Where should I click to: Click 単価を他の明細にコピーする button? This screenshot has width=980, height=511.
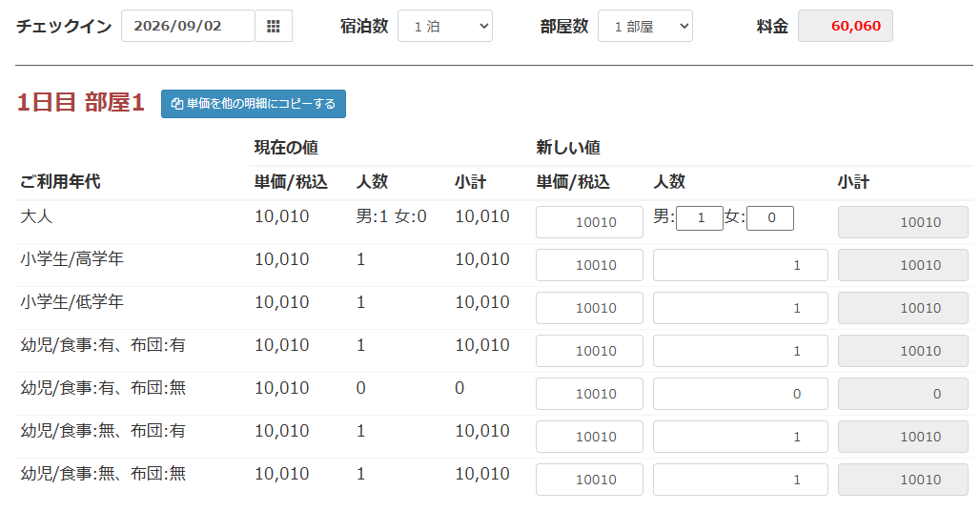pyautogui.click(x=254, y=104)
